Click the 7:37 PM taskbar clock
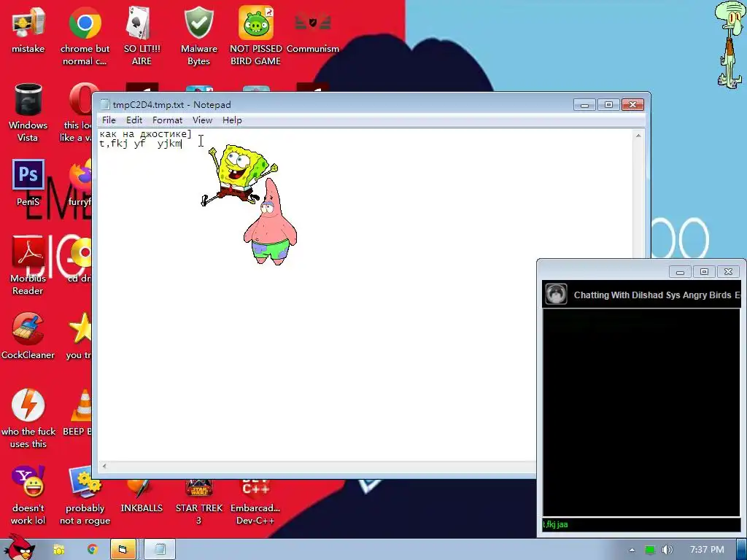This screenshot has width=747, height=560. pyautogui.click(x=707, y=550)
